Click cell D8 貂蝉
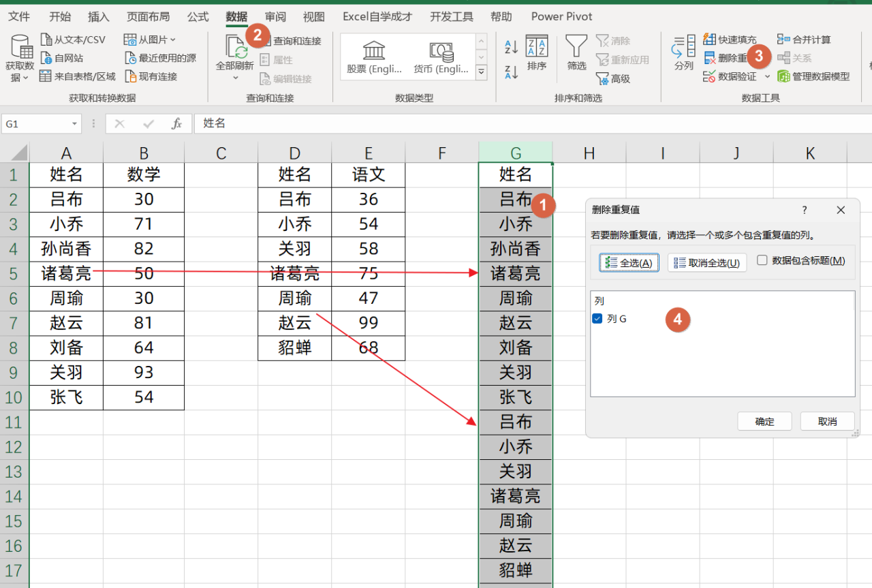 coord(295,347)
